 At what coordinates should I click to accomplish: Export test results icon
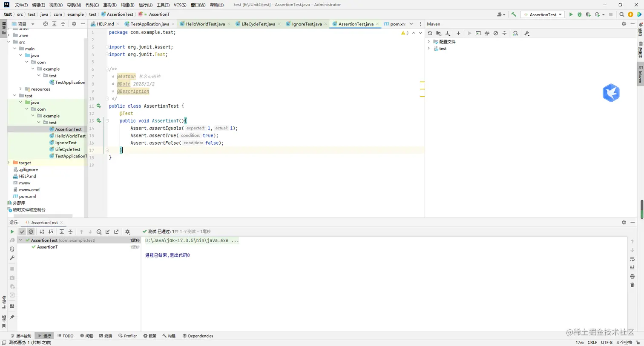[x=116, y=232]
